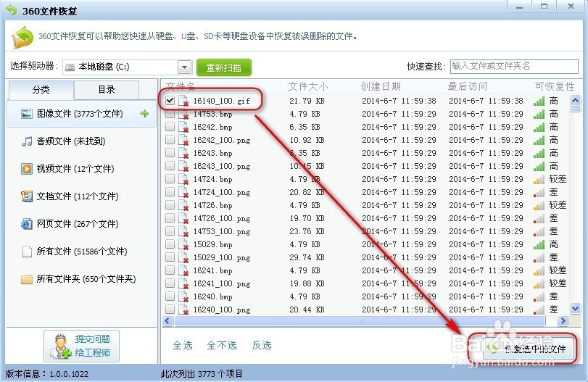Click file icon of 16140_100.gif
This screenshot has width=588, height=382.
pyautogui.click(x=183, y=101)
